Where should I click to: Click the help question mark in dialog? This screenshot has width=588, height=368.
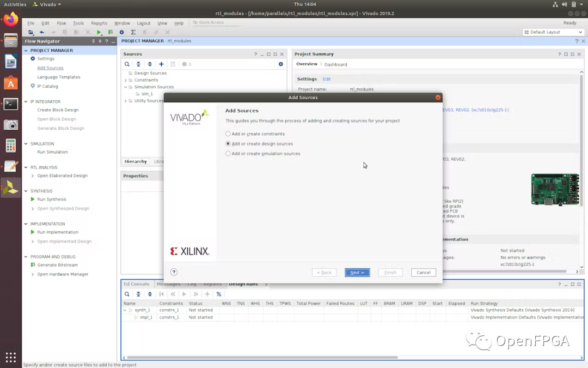click(x=174, y=272)
